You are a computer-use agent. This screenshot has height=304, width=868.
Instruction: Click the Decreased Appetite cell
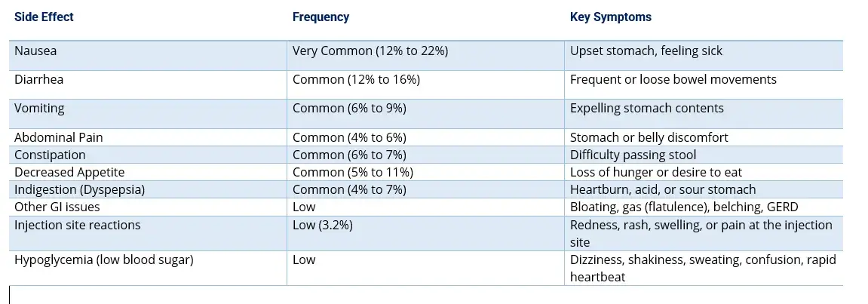(69, 172)
